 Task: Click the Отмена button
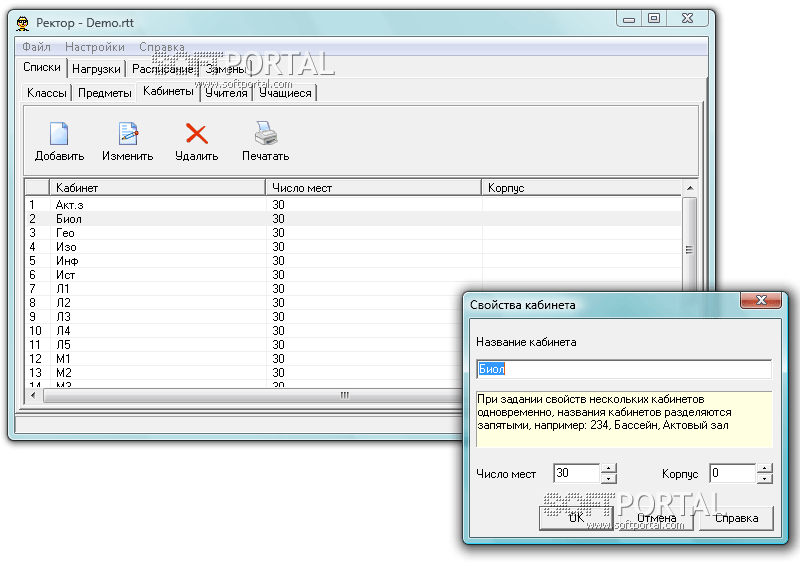pyautogui.click(x=657, y=518)
